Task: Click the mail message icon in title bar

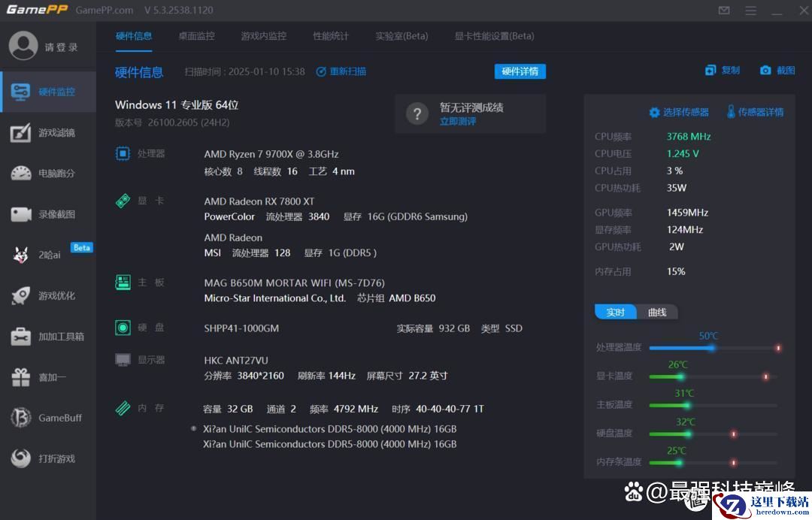Action: click(724, 11)
